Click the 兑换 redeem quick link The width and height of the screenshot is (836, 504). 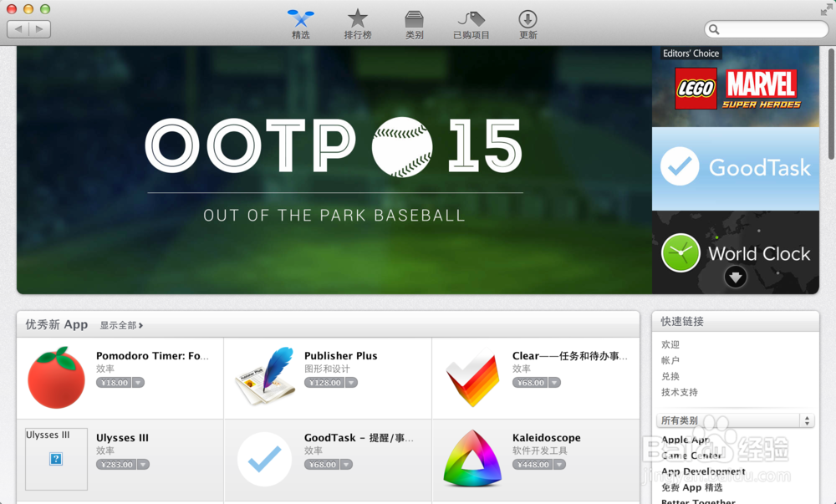[670, 377]
